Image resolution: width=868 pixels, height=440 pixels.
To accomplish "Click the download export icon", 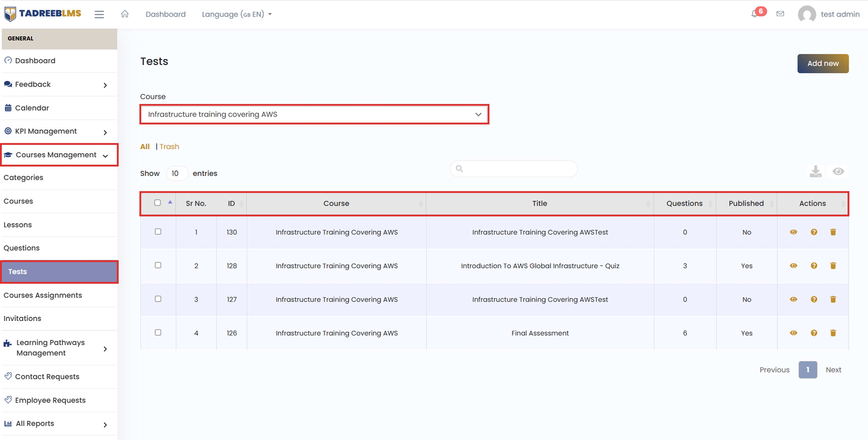I will (x=815, y=171).
